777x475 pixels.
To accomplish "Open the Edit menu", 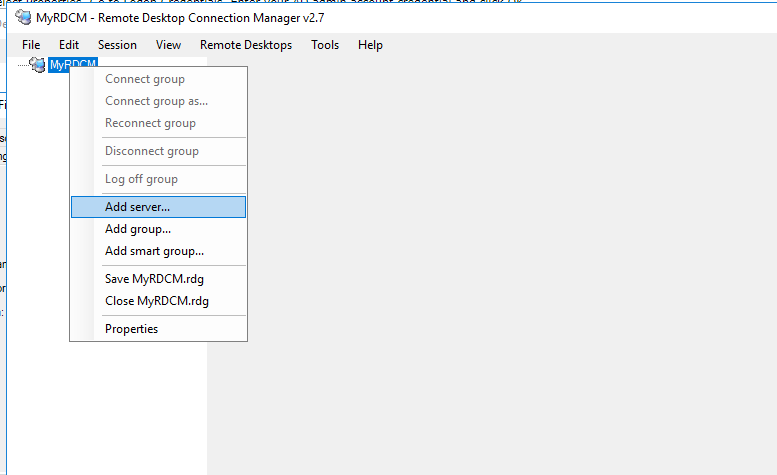I will click(x=68, y=45).
